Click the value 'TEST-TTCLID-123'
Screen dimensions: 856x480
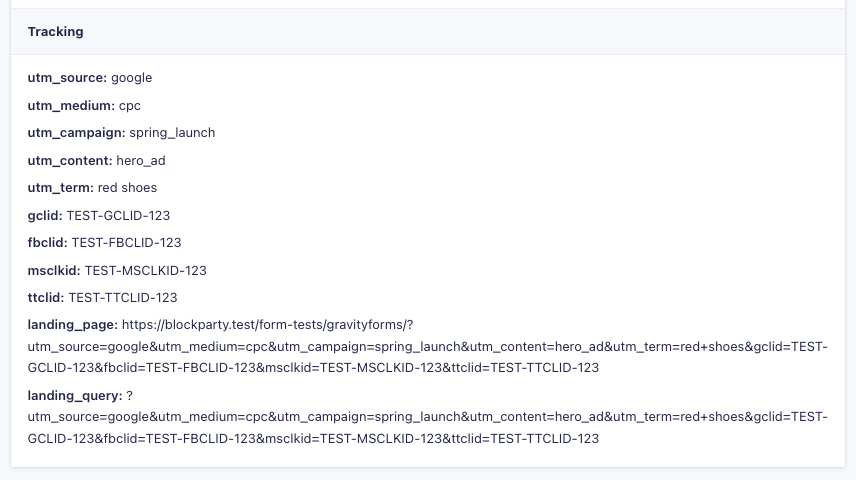pyautogui.click(x=123, y=298)
